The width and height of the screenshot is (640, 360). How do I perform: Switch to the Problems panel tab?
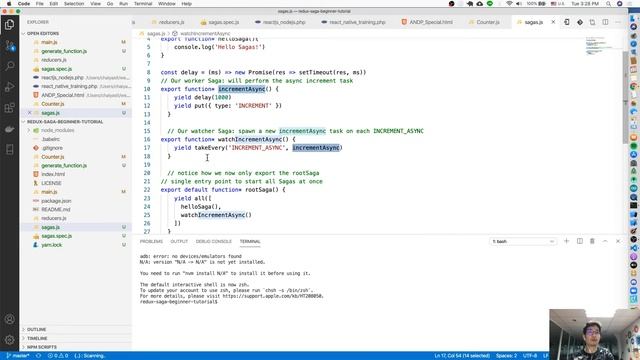(151, 242)
